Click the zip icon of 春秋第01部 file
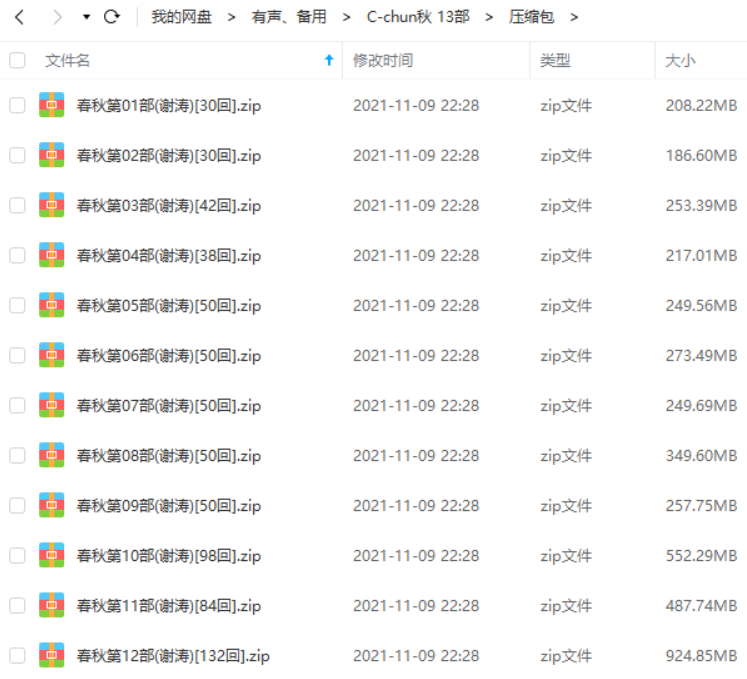Image resolution: width=747 pixels, height=679 pixels. [x=51, y=105]
